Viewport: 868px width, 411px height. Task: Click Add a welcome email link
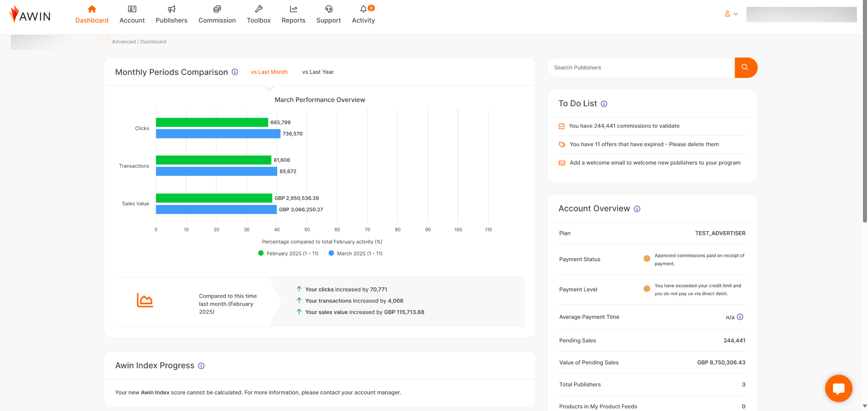pos(655,163)
